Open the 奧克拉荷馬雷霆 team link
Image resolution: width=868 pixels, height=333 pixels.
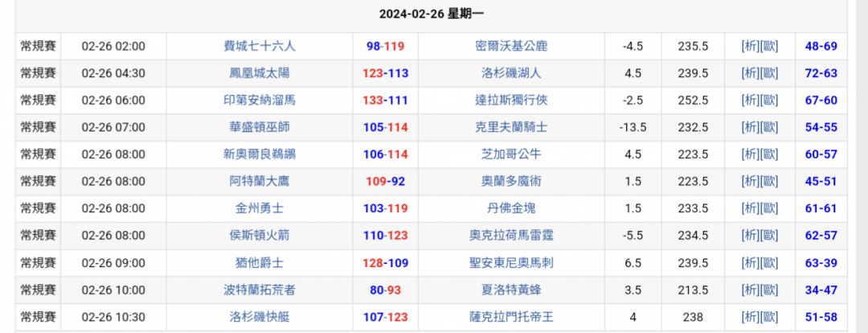(x=511, y=236)
